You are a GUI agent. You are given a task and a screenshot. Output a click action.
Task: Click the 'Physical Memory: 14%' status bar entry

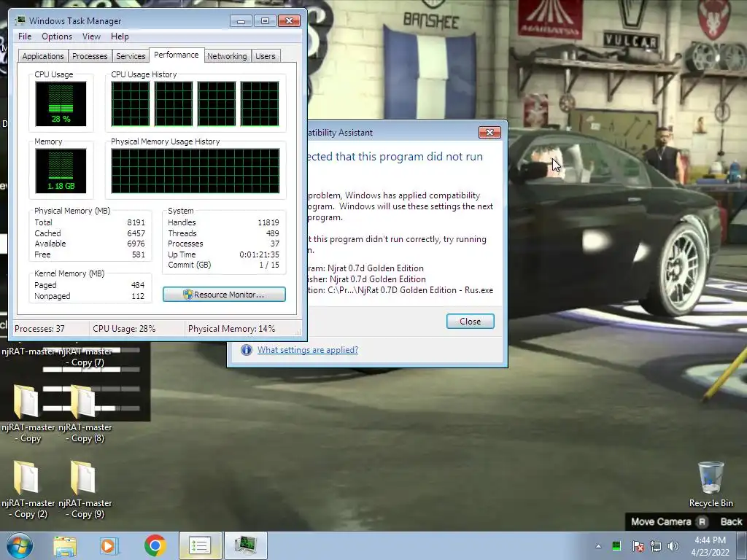pos(231,329)
